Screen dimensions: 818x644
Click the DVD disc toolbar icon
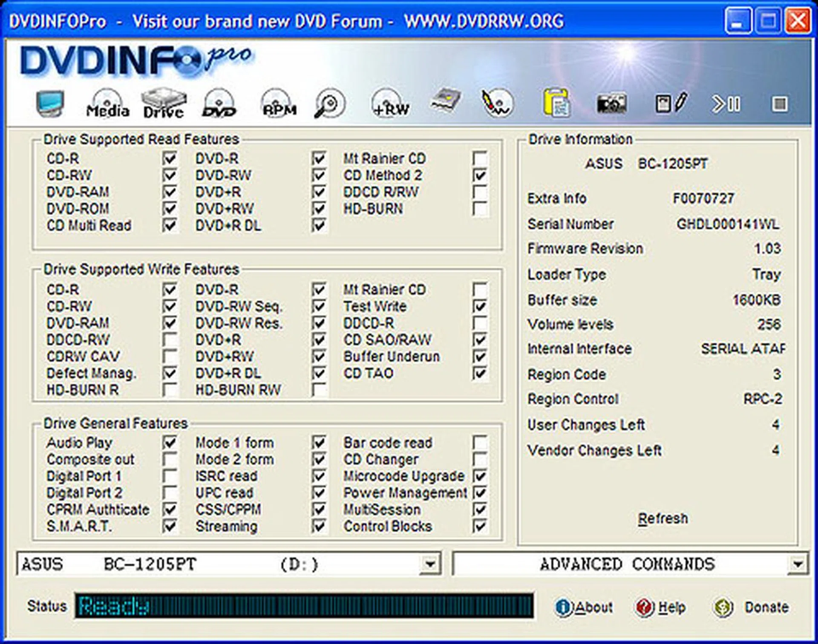(x=219, y=103)
